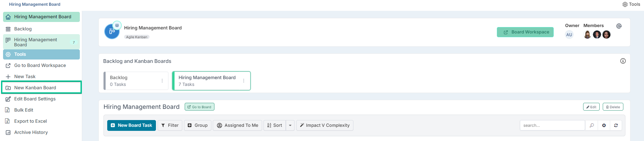Click the blue board logo icon
Image resolution: width=644 pixels, height=141 pixels.
112,31
